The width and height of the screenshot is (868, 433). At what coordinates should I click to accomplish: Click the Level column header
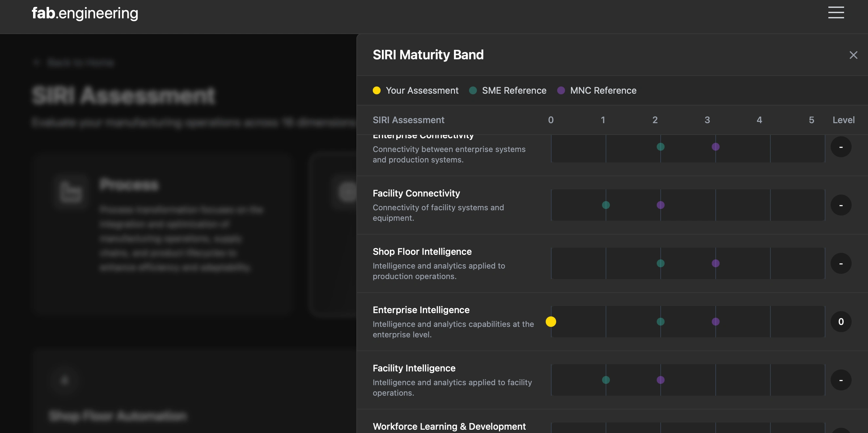click(843, 120)
